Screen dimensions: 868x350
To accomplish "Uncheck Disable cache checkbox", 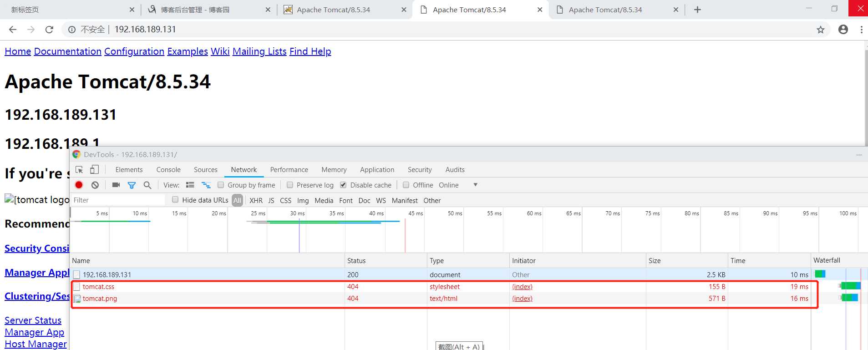I will coord(343,185).
